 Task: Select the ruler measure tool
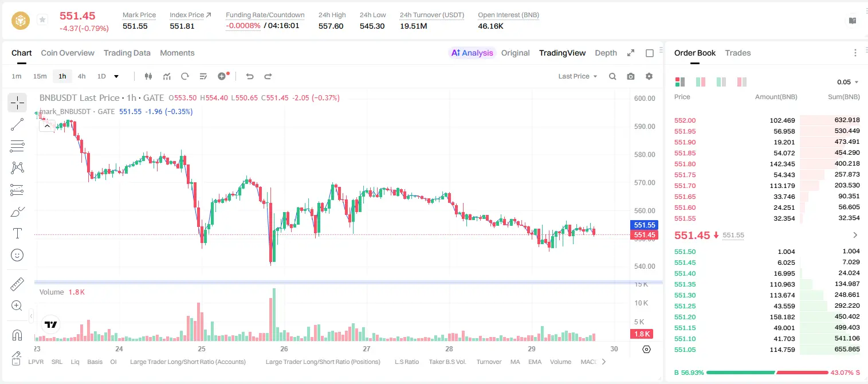(x=17, y=284)
